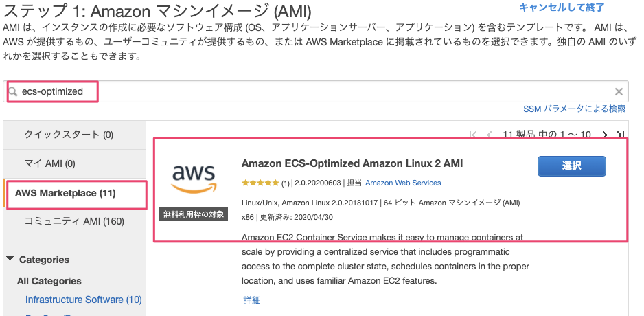Filter by Infrastructure Software category
This screenshot has width=644, height=316.
pos(83,300)
